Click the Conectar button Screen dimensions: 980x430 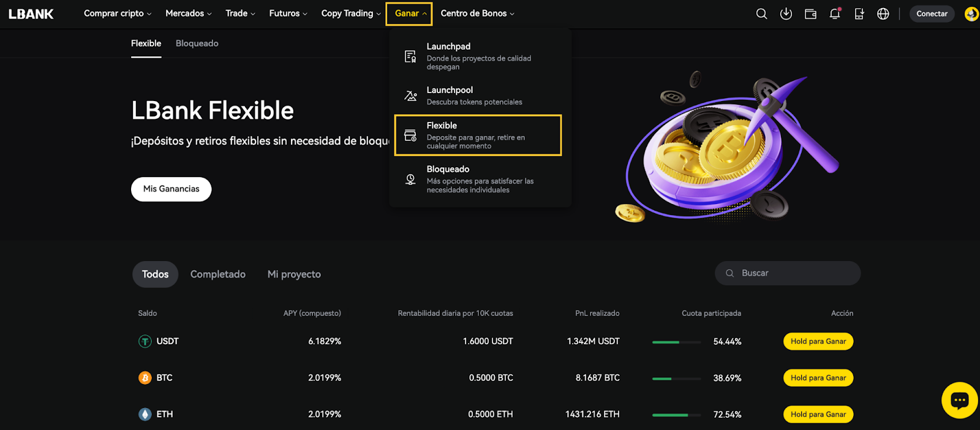(x=932, y=13)
